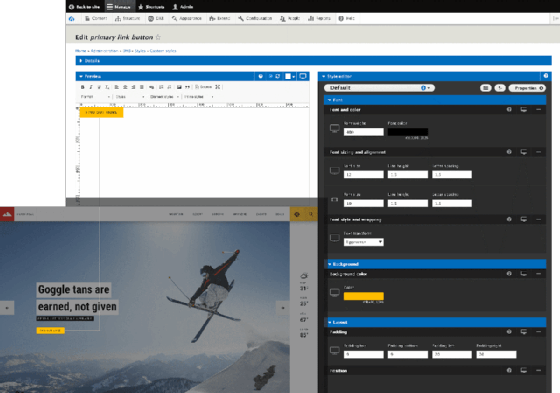Click the yellow preview button in editor area
The height and width of the screenshot is (393, 560).
pos(101,112)
